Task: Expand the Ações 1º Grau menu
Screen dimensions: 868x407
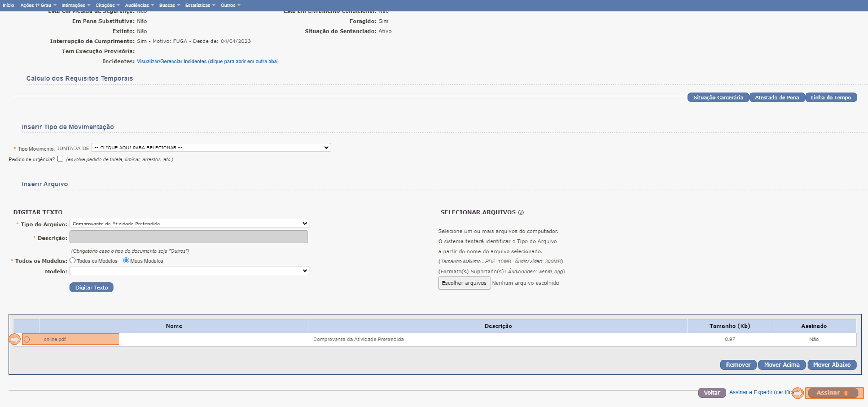Action: 38,5
